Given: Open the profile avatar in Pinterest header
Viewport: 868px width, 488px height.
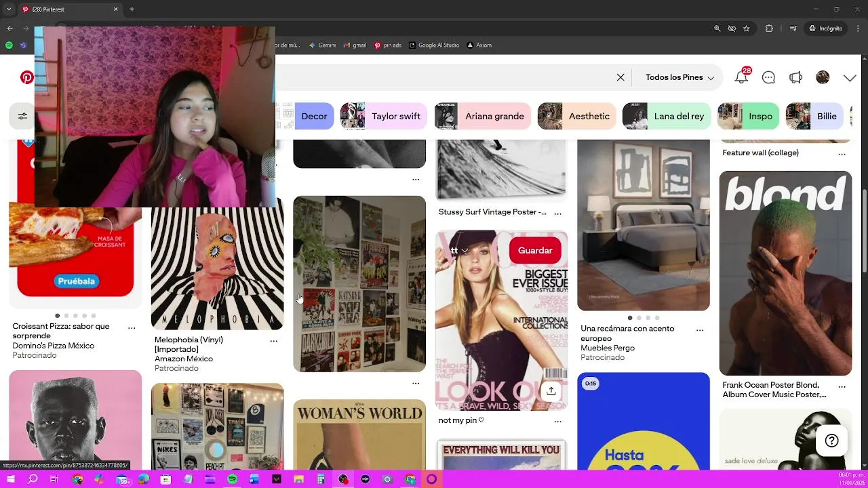Looking at the screenshot, I should point(823,77).
